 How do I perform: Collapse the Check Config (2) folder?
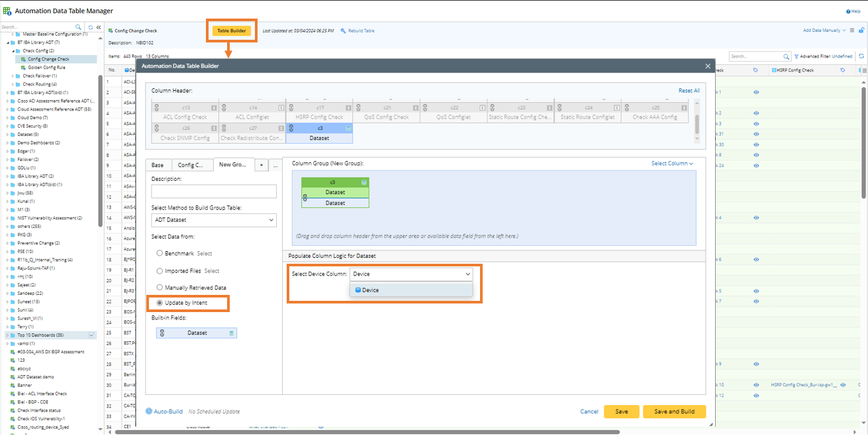pyautogui.click(x=14, y=50)
